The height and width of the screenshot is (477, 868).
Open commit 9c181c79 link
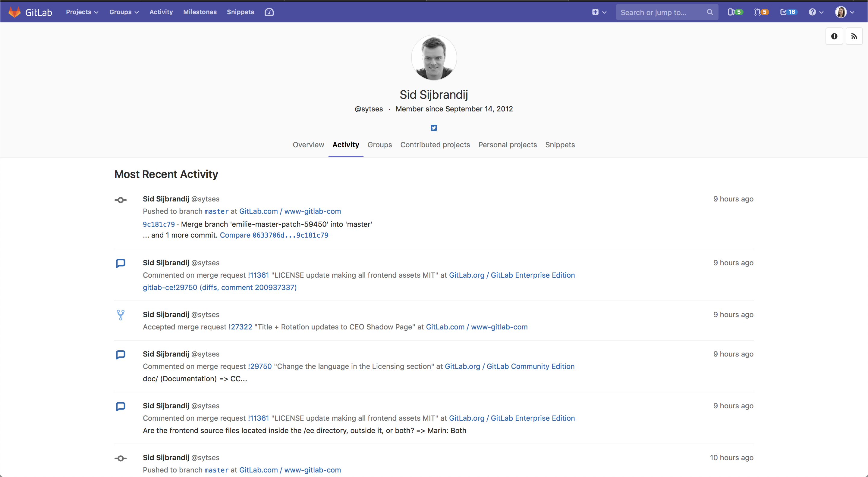[x=159, y=225]
